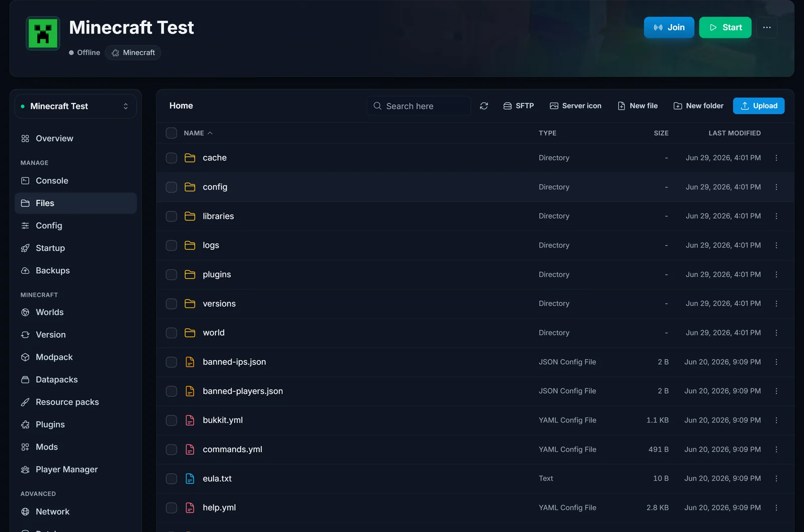Click the refresh files icon

pyautogui.click(x=484, y=106)
